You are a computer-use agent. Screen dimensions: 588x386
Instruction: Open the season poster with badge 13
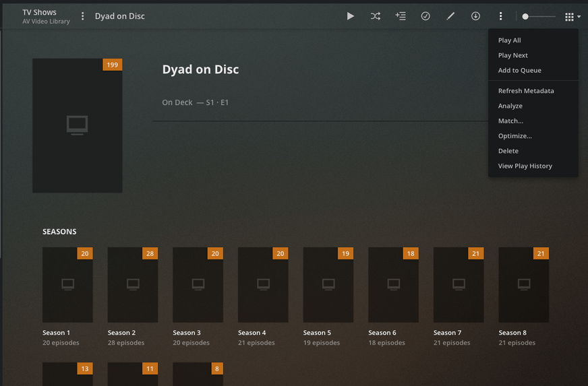click(67, 374)
